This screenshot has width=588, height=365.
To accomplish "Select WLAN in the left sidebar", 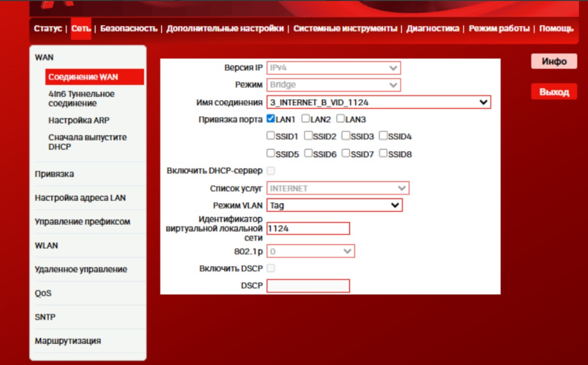I will pyautogui.click(x=46, y=246).
